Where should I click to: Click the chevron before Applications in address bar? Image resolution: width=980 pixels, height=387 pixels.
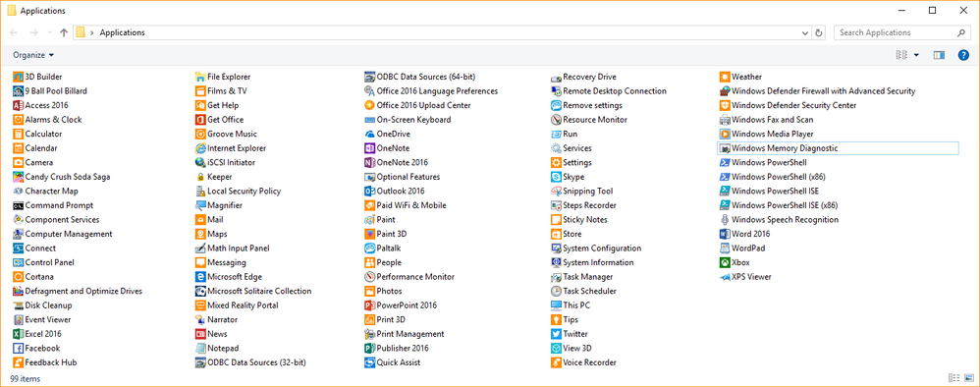tap(92, 32)
